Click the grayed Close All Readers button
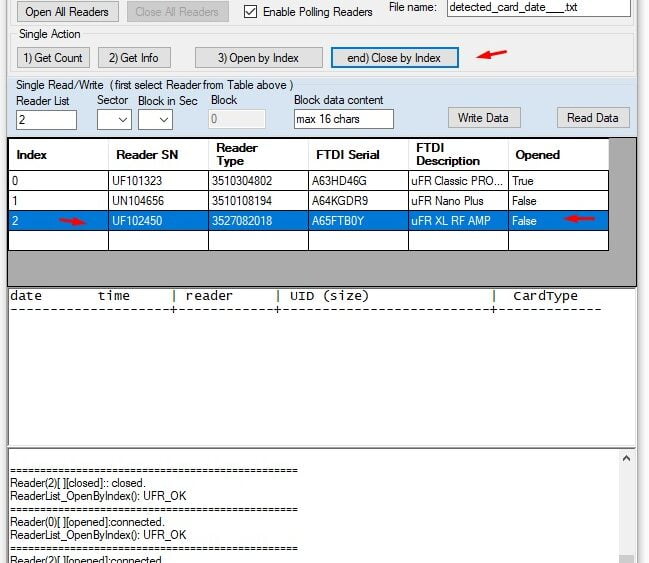The image size is (649, 563). (x=177, y=12)
